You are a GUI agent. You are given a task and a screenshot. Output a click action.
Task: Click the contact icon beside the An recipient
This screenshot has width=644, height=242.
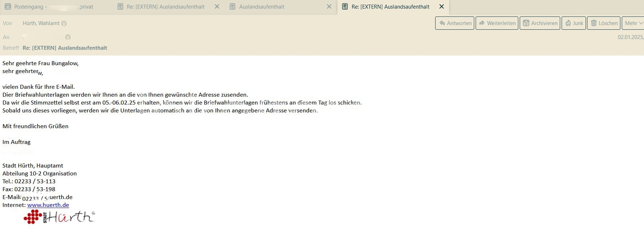(68, 37)
